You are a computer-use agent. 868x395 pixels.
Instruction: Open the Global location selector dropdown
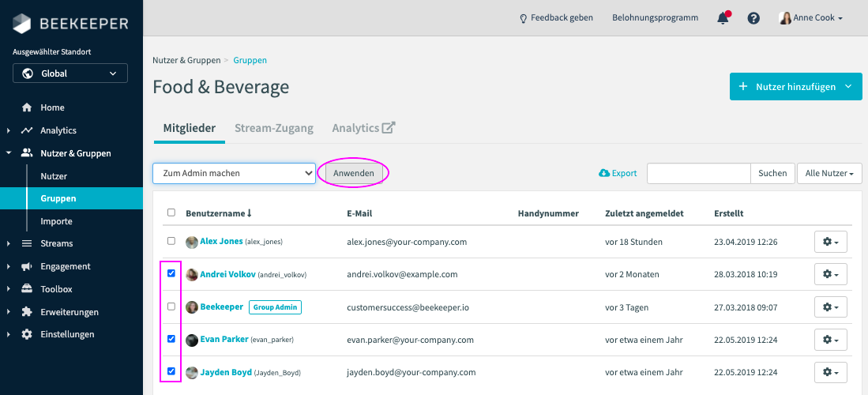point(70,73)
